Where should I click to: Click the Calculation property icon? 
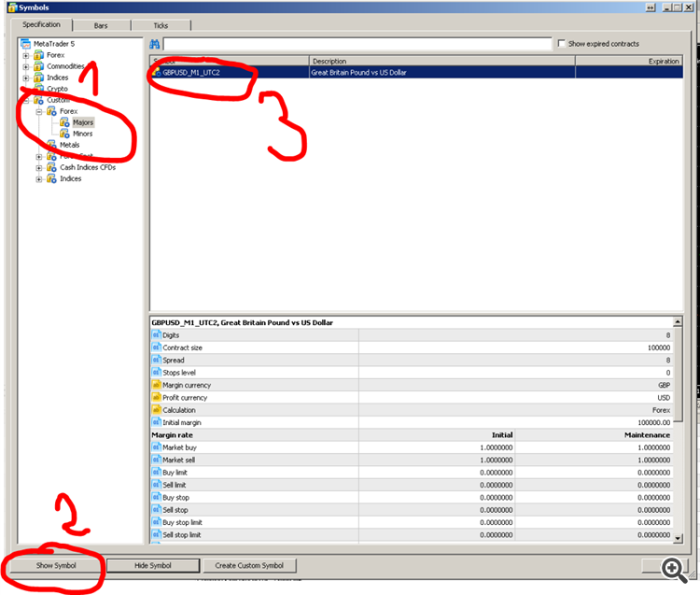156,410
